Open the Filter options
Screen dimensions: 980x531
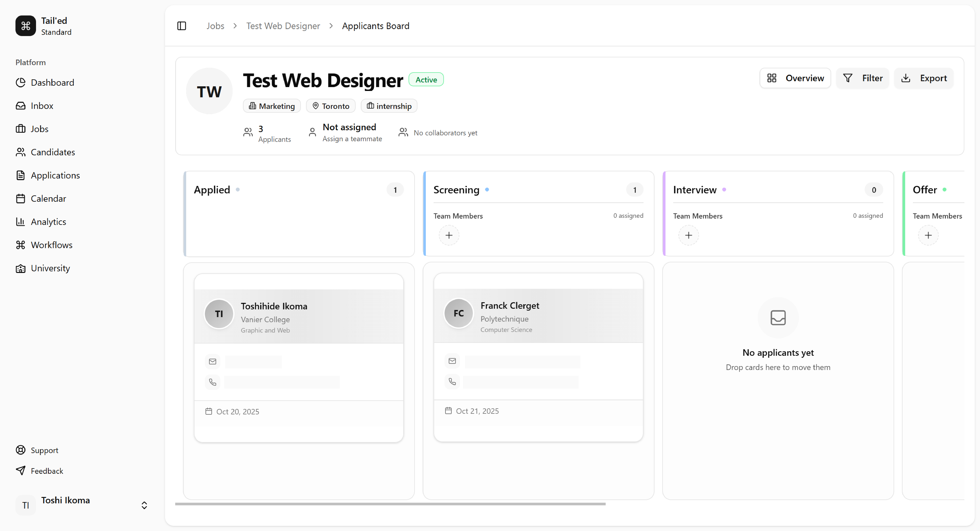pyautogui.click(x=862, y=78)
